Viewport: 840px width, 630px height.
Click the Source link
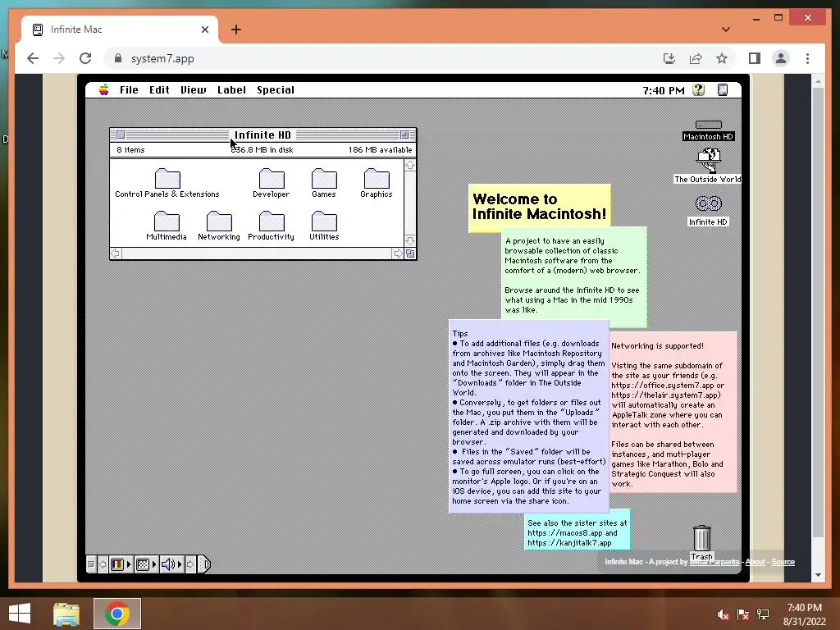coord(783,562)
